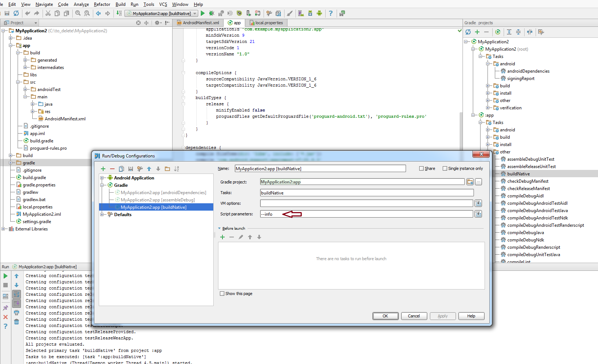Open the Analyze menu
598x364 pixels.
point(81,4)
